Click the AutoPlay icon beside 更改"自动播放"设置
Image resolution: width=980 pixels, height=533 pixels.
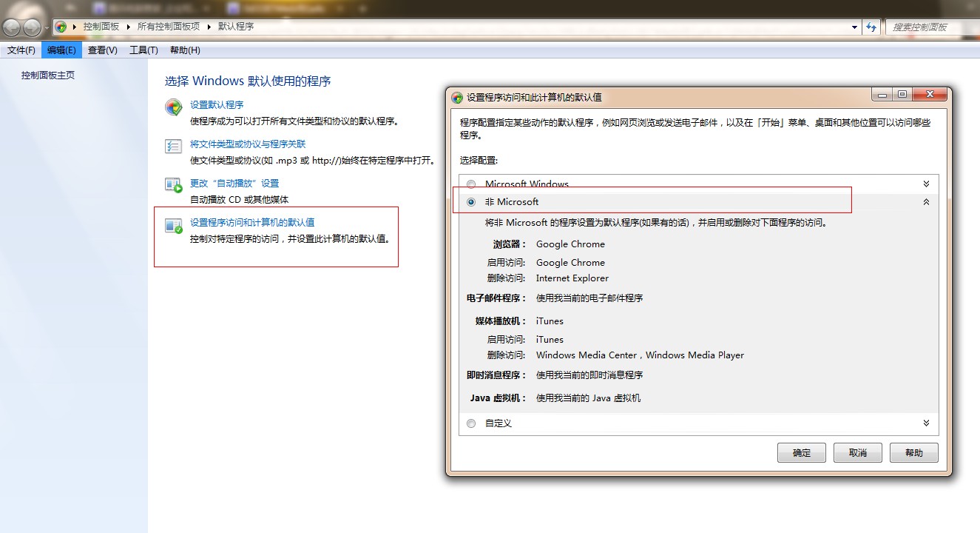(x=173, y=185)
